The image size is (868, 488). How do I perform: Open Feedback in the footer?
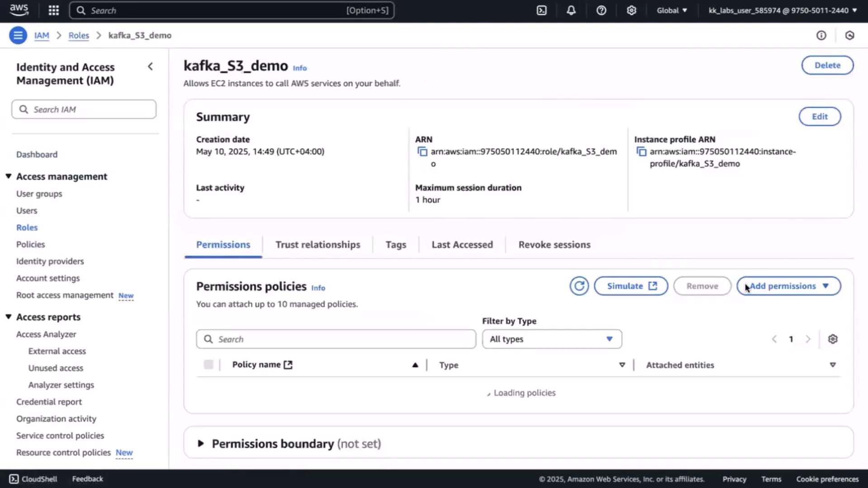point(88,479)
